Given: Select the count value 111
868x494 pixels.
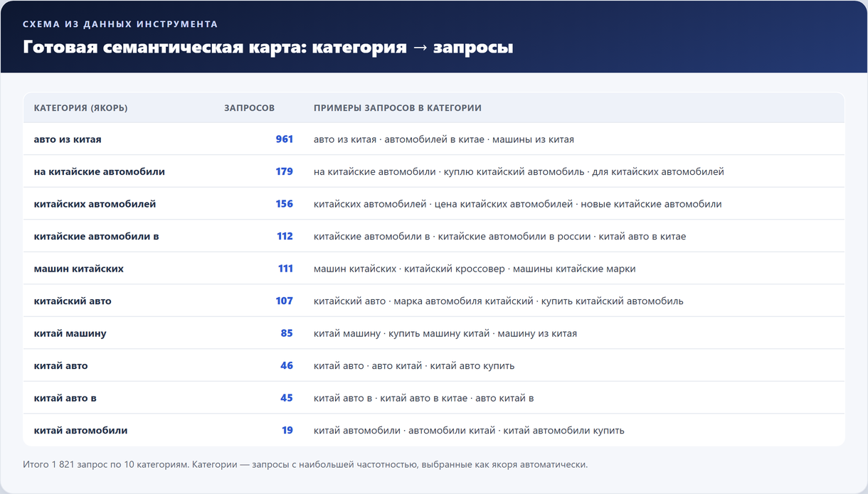Looking at the screenshot, I should click(x=286, y=269).
